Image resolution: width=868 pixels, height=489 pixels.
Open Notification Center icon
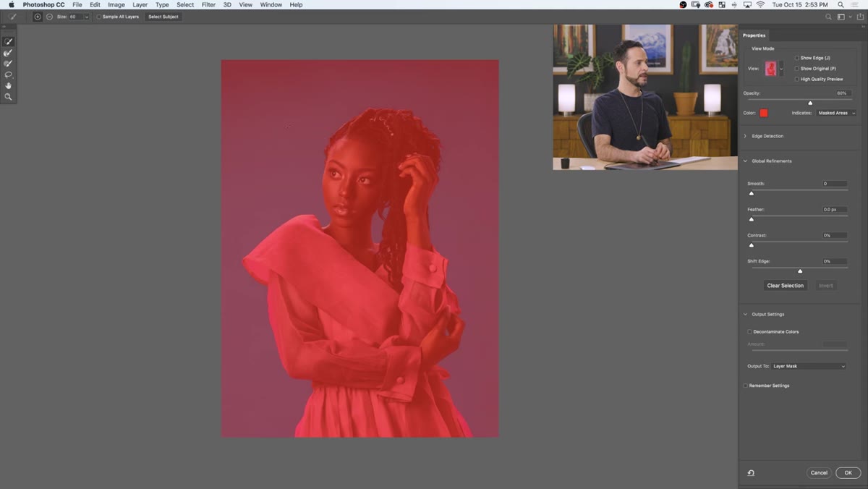tap(856, 4)
